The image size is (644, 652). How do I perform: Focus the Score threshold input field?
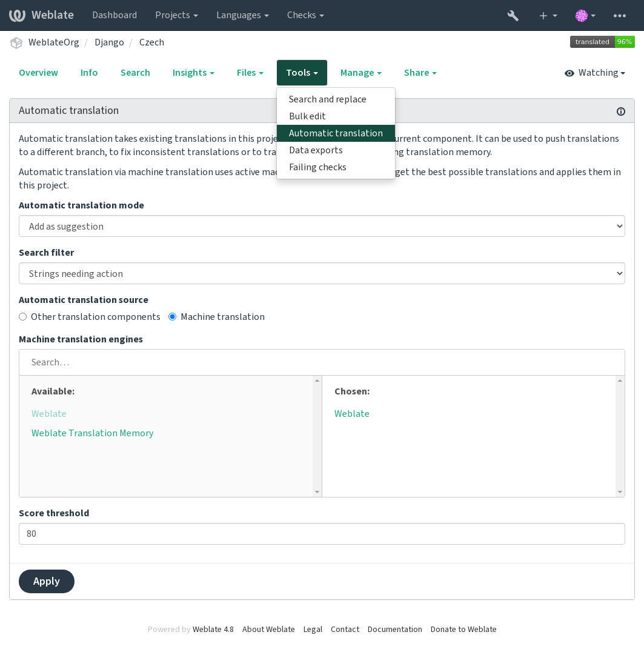[x=322, y=534]
